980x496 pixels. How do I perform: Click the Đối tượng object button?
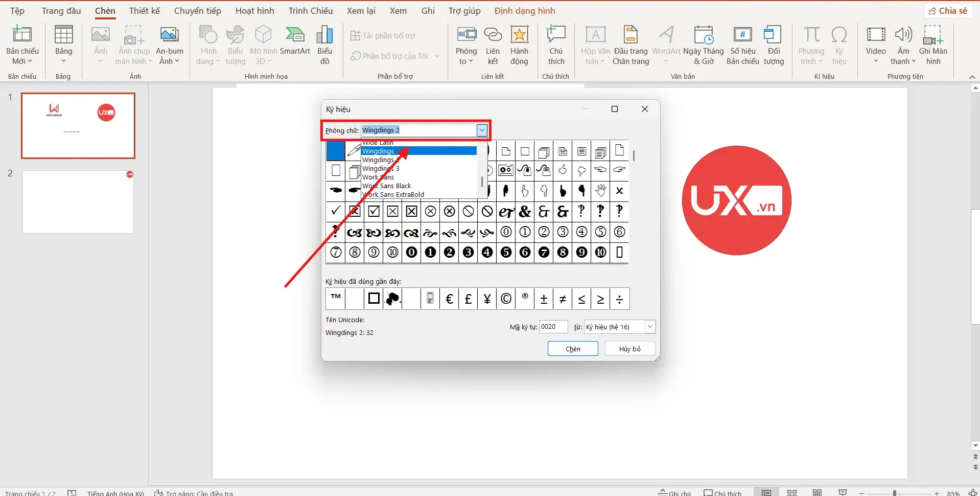[774, 46]
